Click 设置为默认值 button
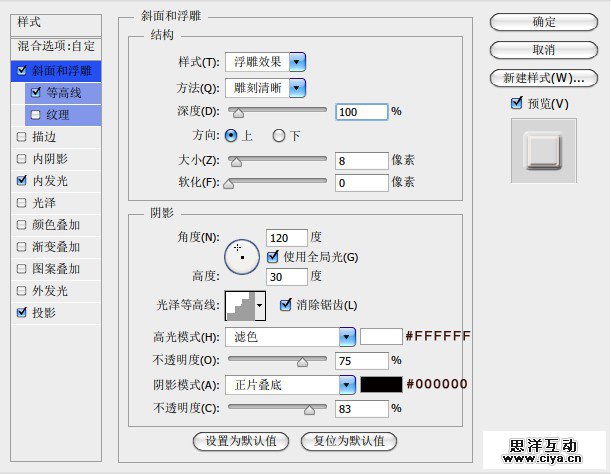 click(241, 441)
